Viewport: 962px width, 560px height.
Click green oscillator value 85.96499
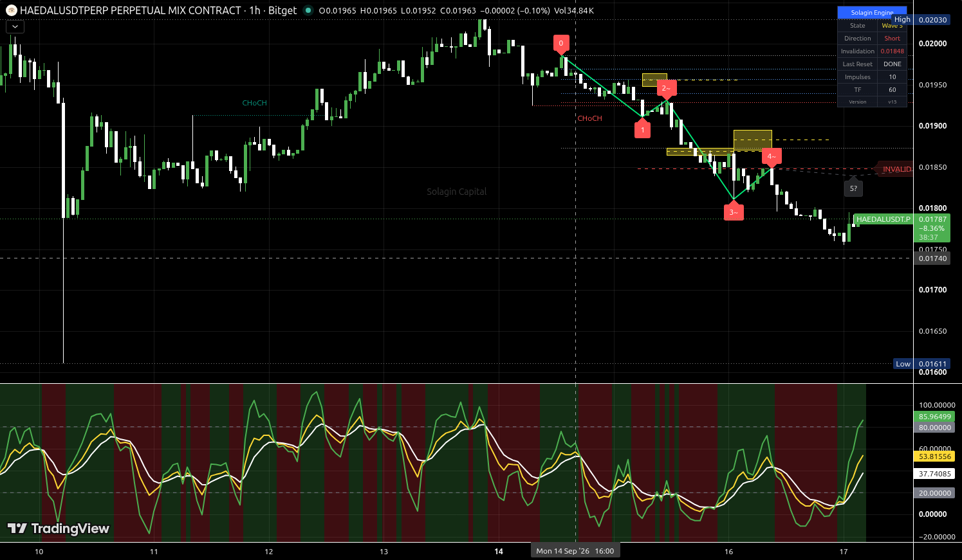(x=934, y=417)
